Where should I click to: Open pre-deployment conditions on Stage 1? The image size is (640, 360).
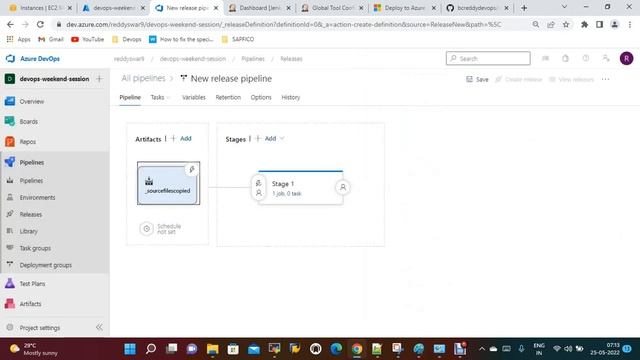click(x=258, y=188)
